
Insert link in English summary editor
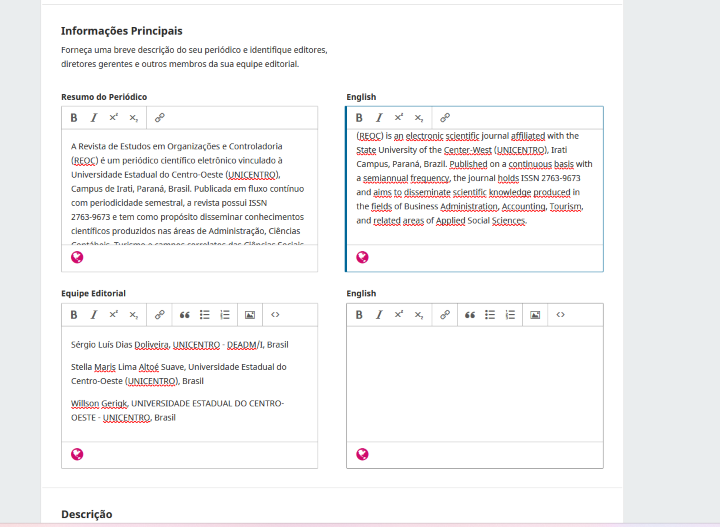point(444,118)
